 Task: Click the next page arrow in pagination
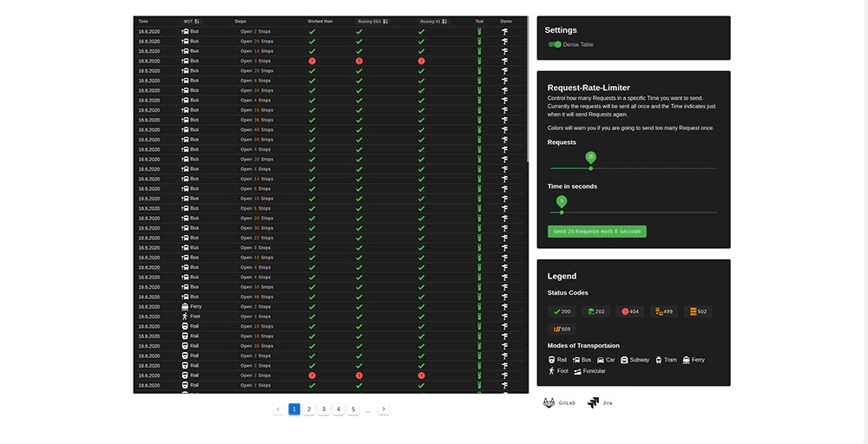[x=384, y=409]
